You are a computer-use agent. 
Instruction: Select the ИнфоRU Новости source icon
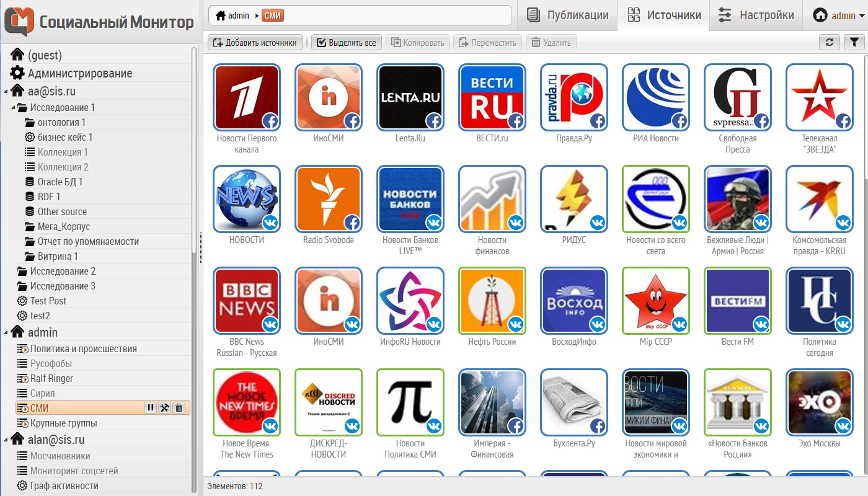(410, 301)
